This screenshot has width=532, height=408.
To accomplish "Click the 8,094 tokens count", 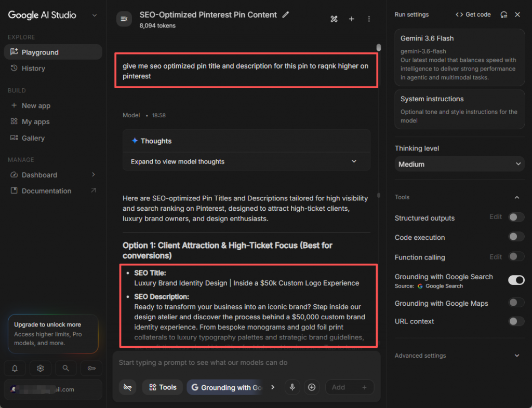I will (157, 25).
